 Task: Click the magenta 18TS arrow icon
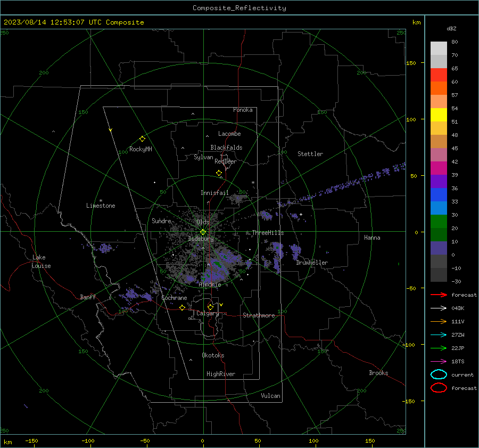click(439, 362)
